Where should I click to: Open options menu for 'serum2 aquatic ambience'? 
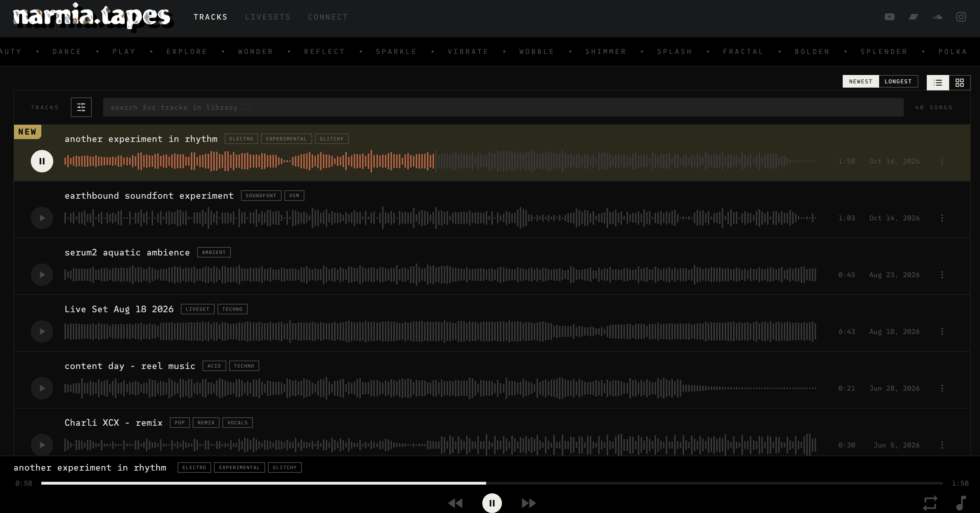coord(942,274)
